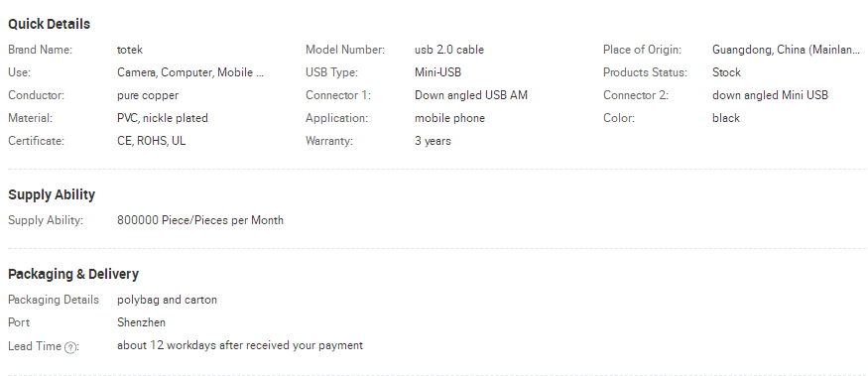The height and width of the screenshot is (376, 868).
Task: Click the Mini-USB type value
Action: pos(437,72)
